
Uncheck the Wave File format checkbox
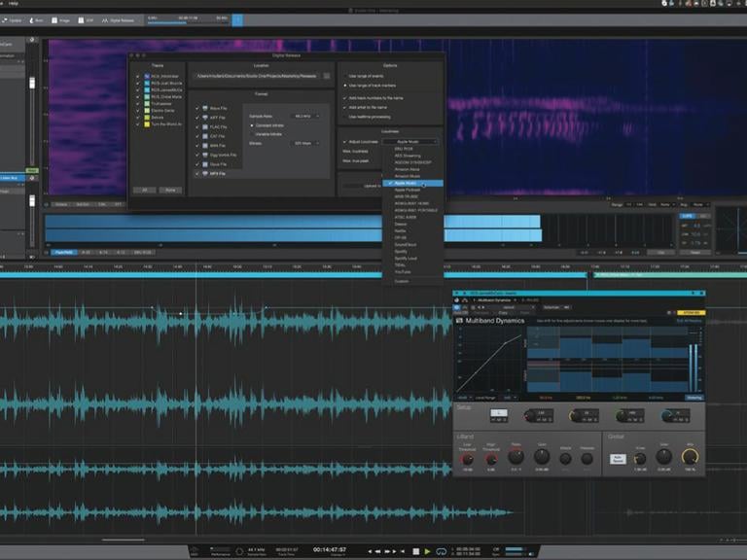click(196, 108)
